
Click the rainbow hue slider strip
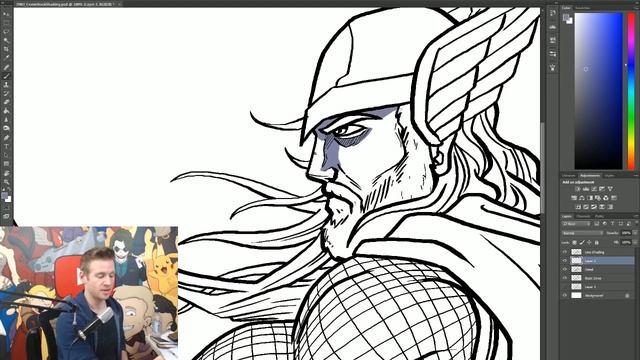[631, 91]
